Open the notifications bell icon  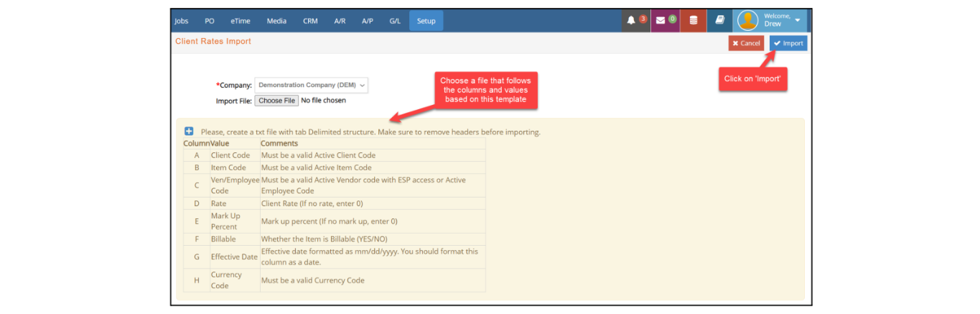click(x=632, y=20)
